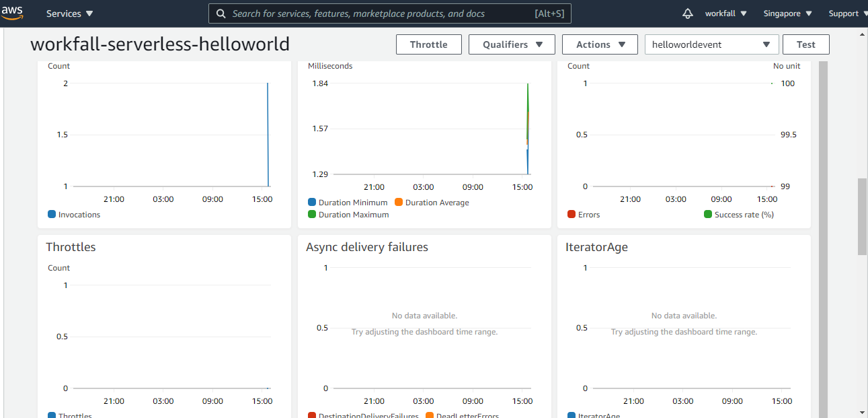This screenshot has height=418, width=868.
Task: Expand the Support menu
Action: click(x=847, y=13)
